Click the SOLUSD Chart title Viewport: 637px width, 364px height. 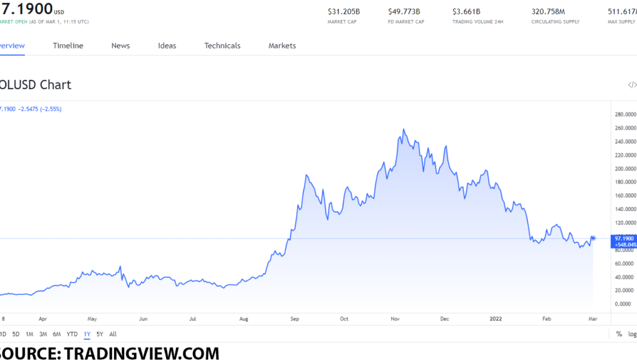pos(36,84)
